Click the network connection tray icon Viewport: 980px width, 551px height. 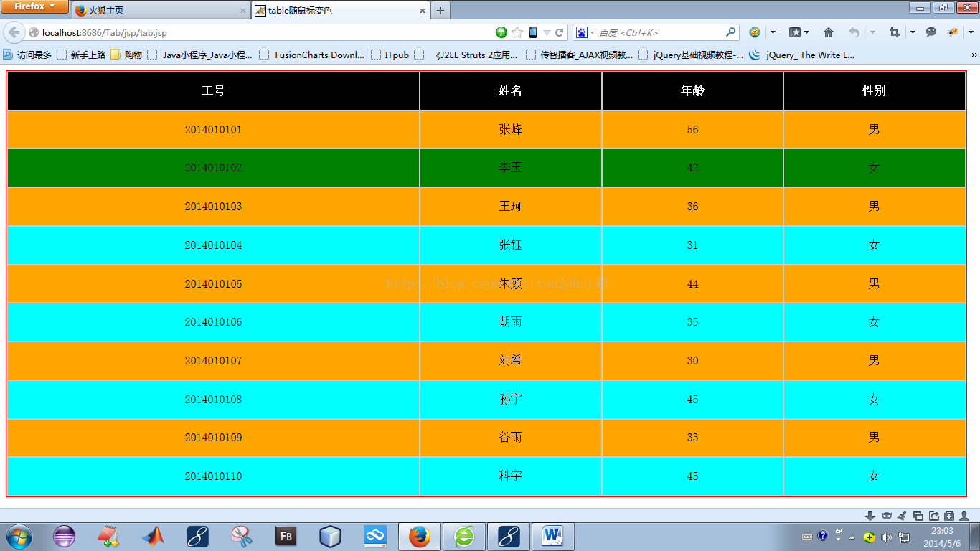pos(904,537)
